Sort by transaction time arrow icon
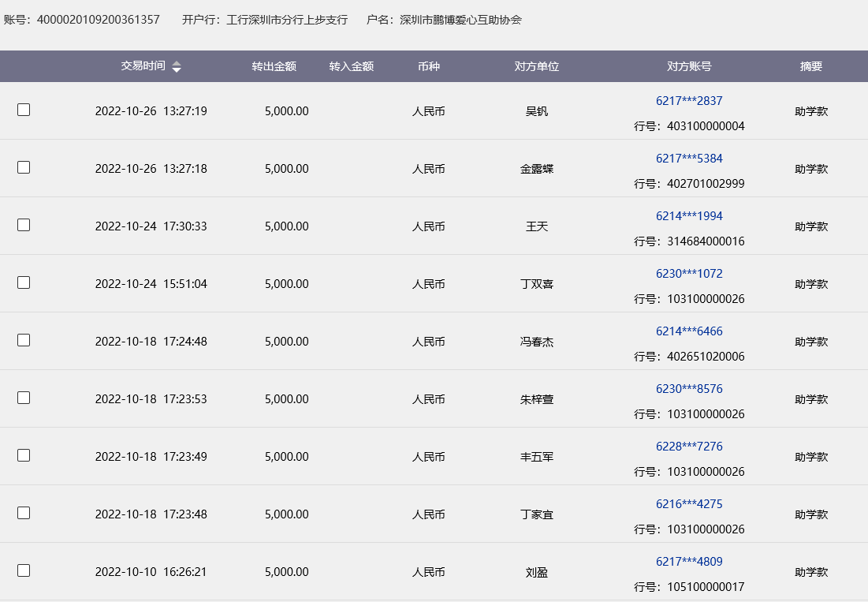The height and width of the screenshot is (602, 868). coord(177,67)
